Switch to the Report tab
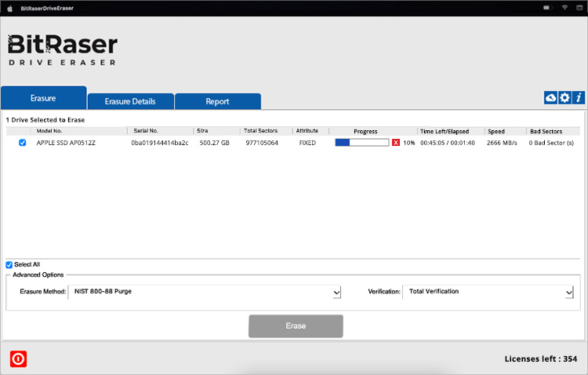Viewport: 588px width, 375px height. point(217,101)
